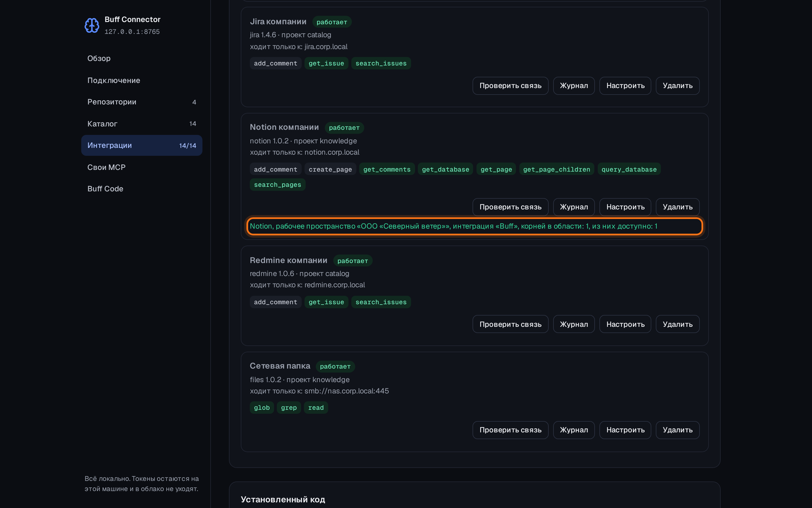This screenshot has height=508, width=812.
Task: Click the работает badge next to Jira компании
Action: click(x=332, y=22)
